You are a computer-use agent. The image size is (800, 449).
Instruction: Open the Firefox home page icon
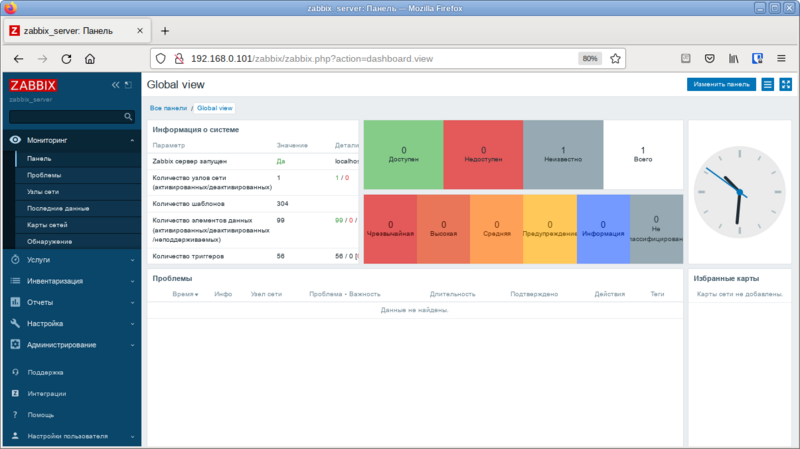click(x=90, y=59)
